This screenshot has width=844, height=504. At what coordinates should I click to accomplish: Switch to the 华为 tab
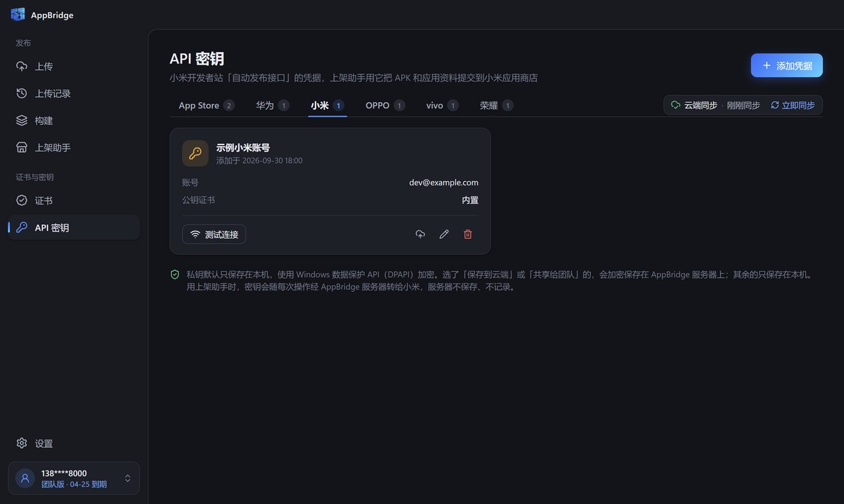tap(273, 106)
